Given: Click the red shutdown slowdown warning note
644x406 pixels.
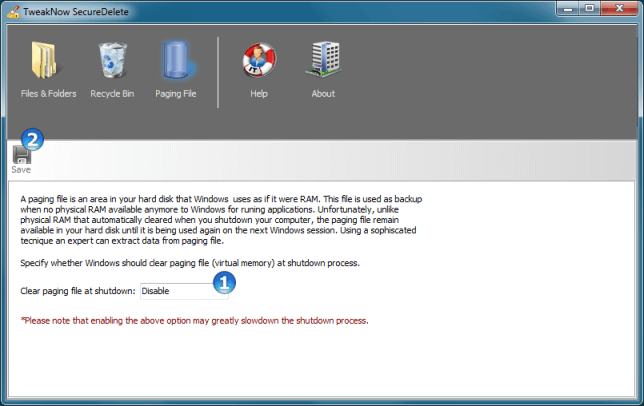Looking at the screenshot, I should 195,321.
